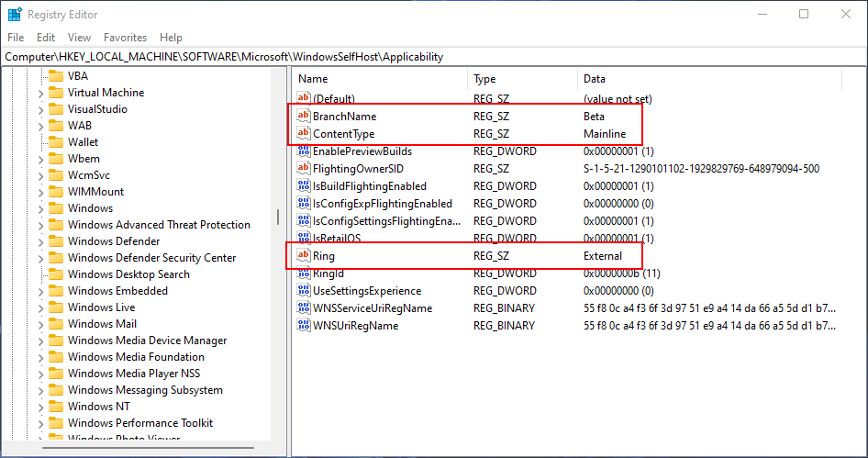868x458 pixels.
Task: Click the Windows Defender folder icon
Action: click(55, 240)
